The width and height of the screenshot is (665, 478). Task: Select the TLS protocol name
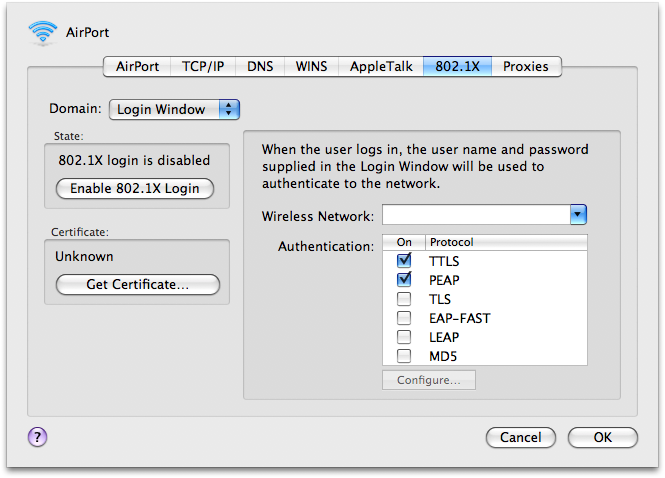click(x=440, y=299)
